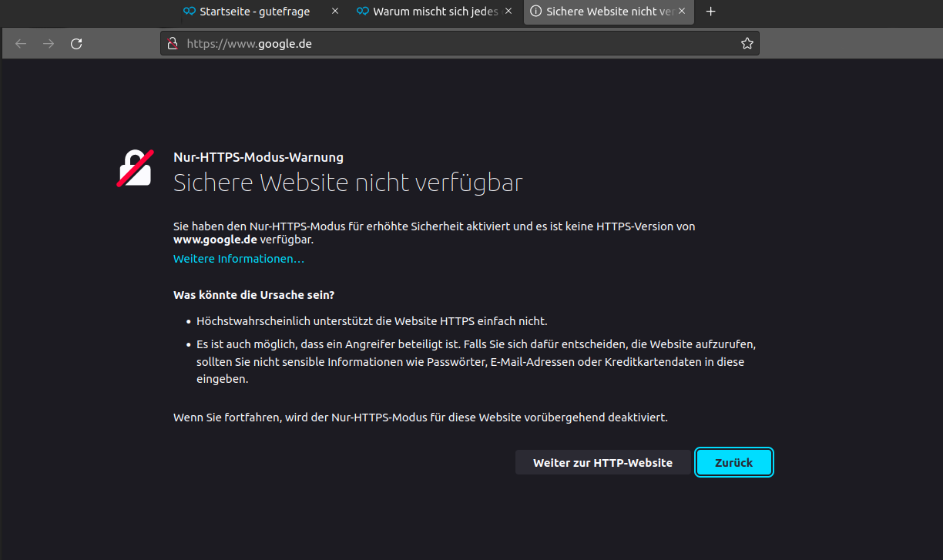943x560 pixels.
Task: Select the https://www.google.de URL text
Action: [248, 43]
